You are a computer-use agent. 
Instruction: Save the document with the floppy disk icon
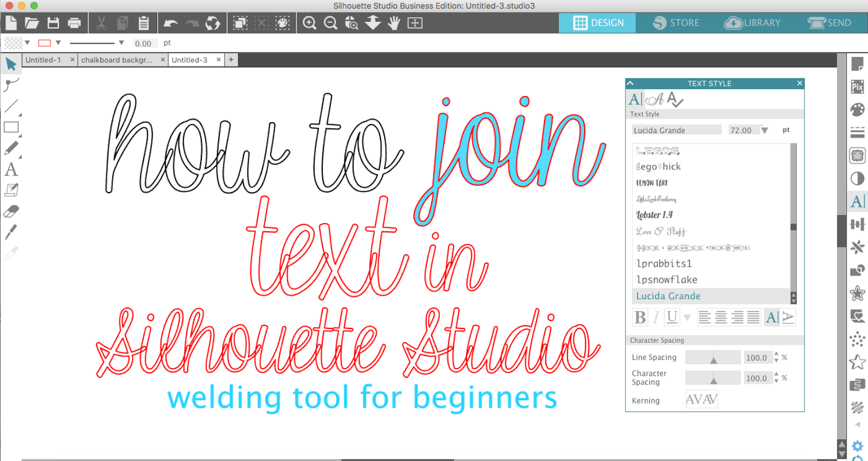click(53, 23)
